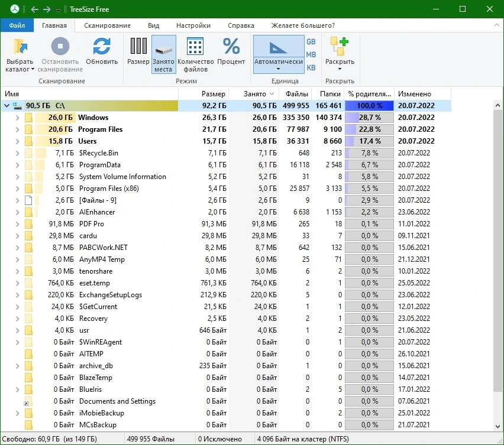Click the Select directory (Выбрать каталог) icon
Screen dimensions: 504x445
coord(20,47)
